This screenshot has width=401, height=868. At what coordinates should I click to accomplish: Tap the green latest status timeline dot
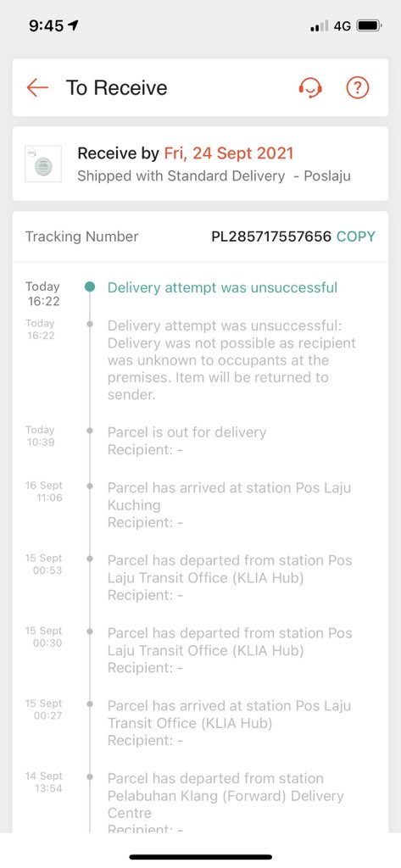[90, 287]
